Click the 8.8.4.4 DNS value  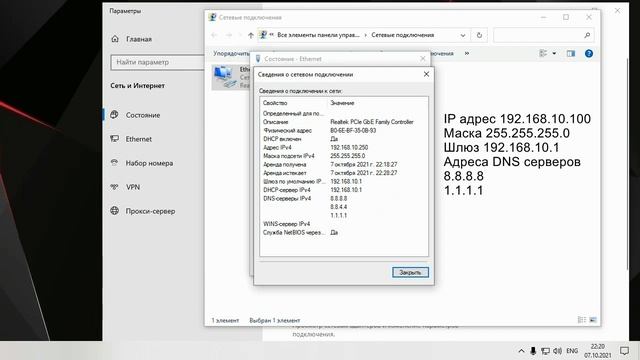(339, 207)
